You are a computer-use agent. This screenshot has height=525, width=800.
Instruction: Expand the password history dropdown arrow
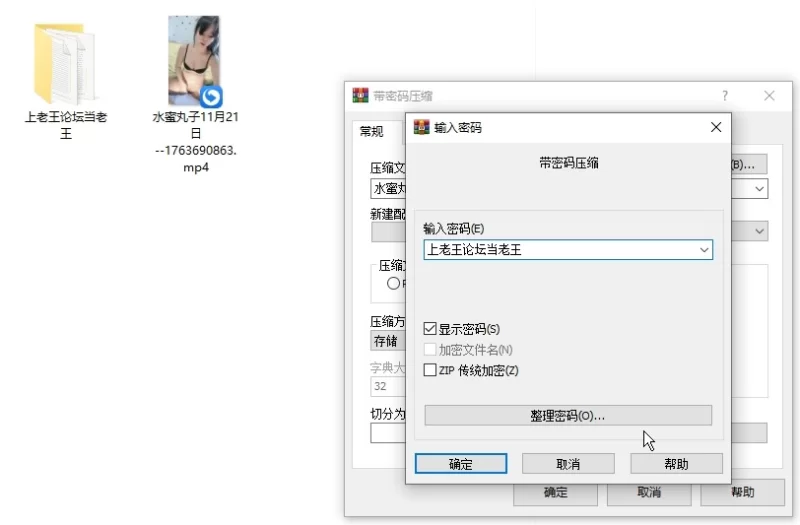point(704,250)
